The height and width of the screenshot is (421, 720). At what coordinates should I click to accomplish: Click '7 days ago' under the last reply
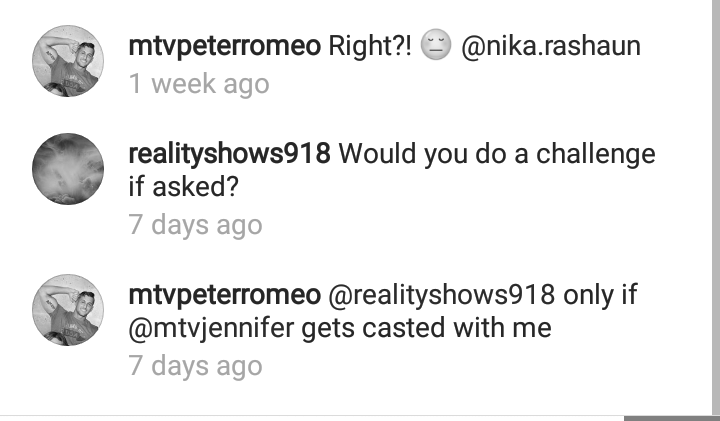(195, 366)
